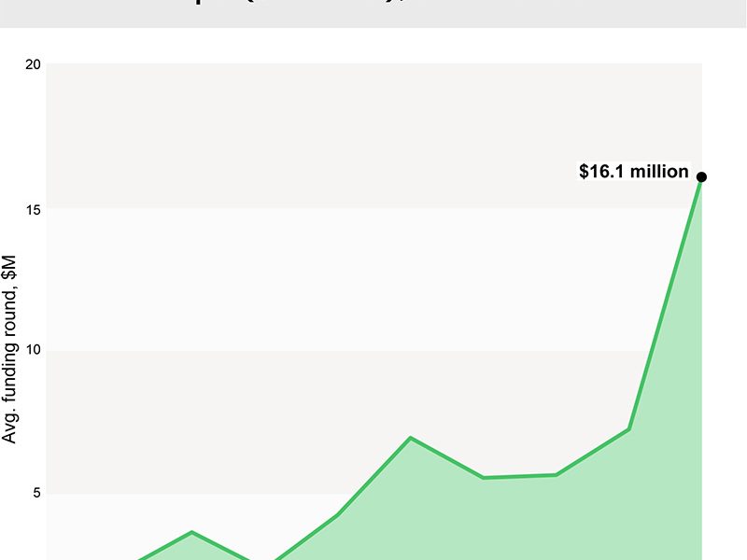The image size is (747, 560).
Task: Select the y-axis tick label 10
Action: pos(33,350)
